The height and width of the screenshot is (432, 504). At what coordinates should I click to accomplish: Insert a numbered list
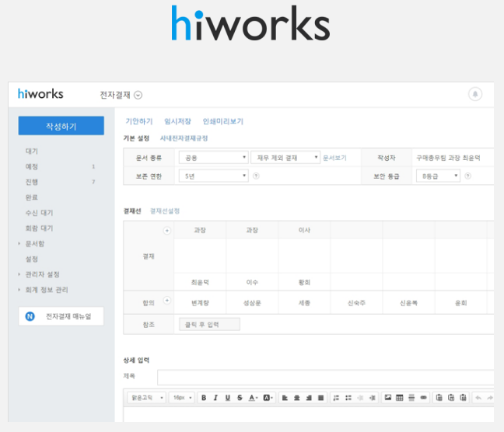[336, 398]
